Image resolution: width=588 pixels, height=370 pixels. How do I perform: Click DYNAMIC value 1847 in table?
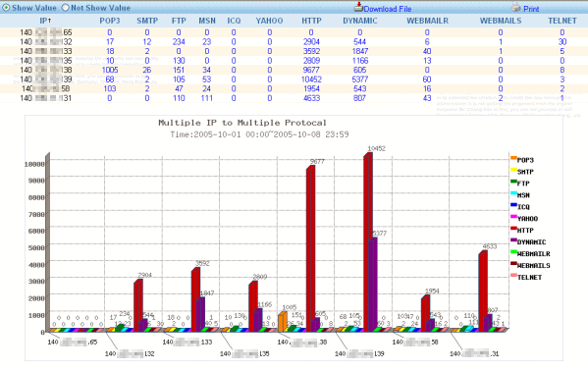[359, 51]
